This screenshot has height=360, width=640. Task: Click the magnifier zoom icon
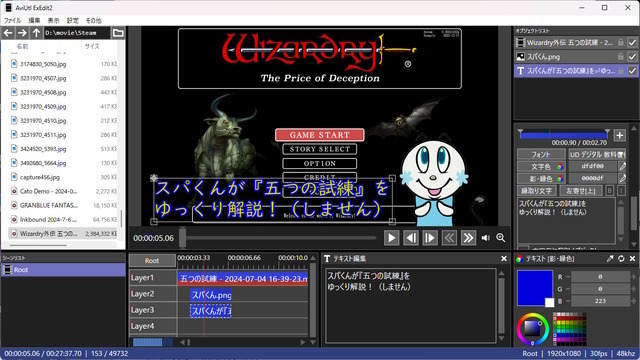coord(501,238)
